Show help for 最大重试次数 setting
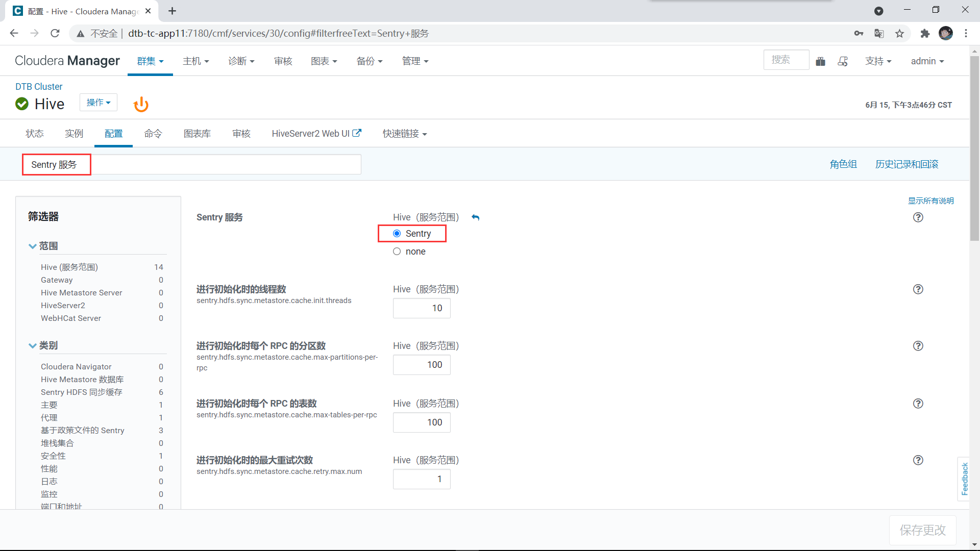The image size is (980, 551). 918,460
